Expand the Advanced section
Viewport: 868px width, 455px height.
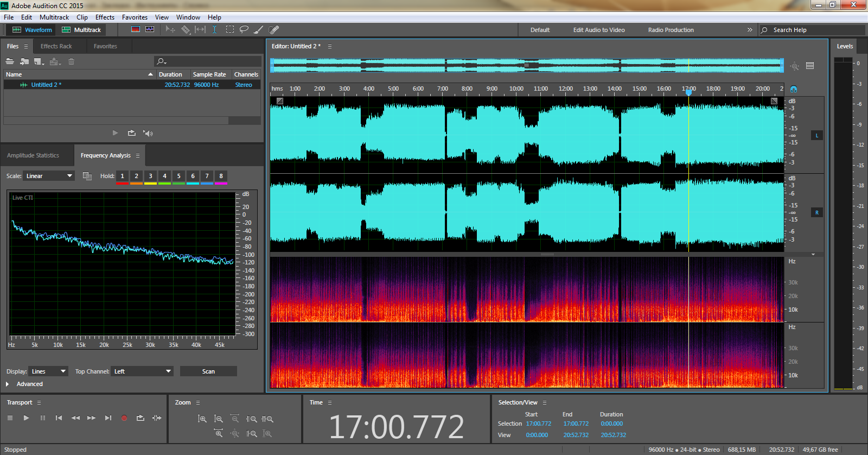8,384
